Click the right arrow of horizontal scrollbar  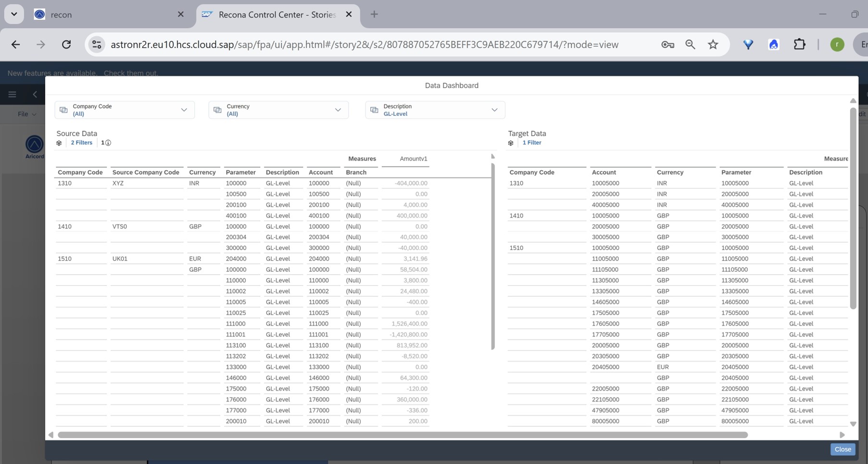[x=842, y=435]
